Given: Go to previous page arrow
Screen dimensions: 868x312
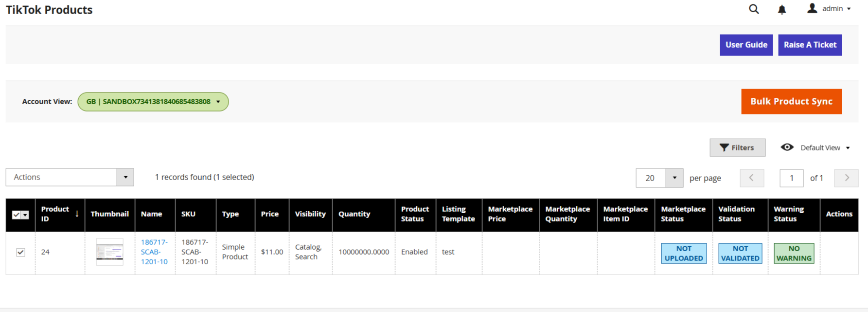Looking at the screenshot, I should point(752,178).
